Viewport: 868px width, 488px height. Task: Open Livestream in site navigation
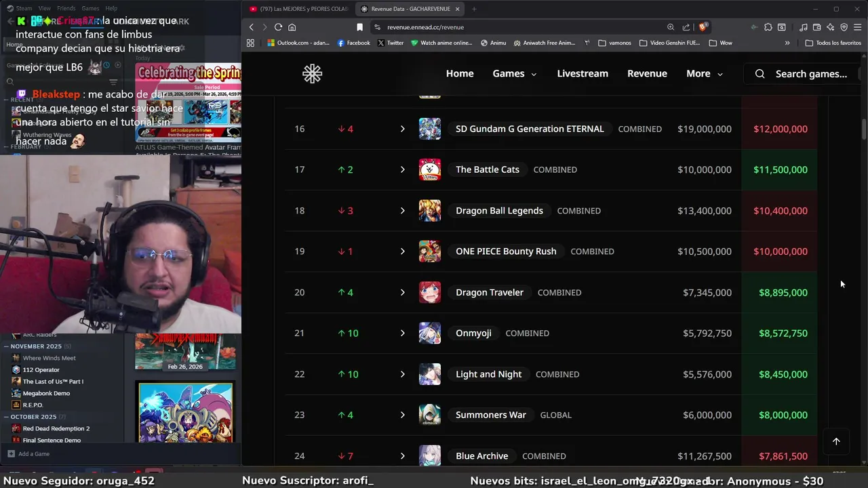(583, 74)
